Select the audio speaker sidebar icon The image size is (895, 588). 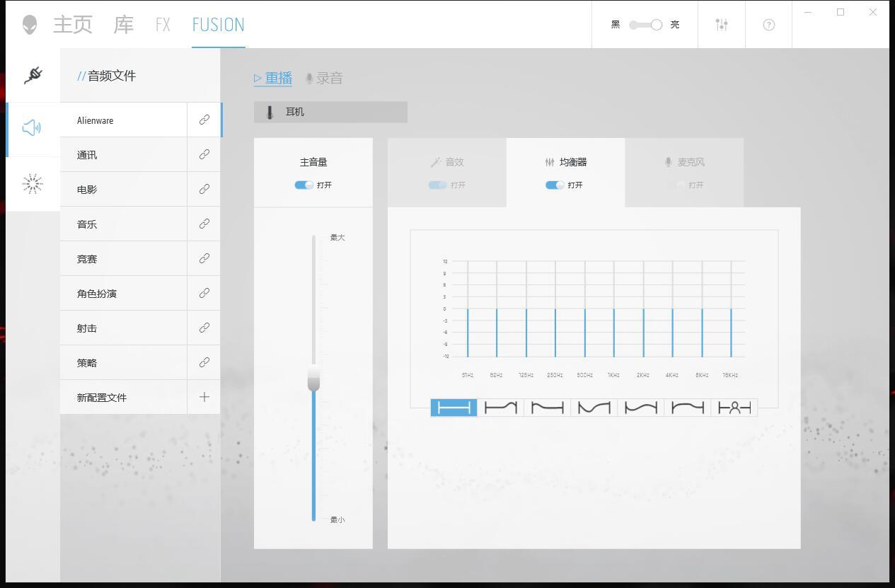(32, 128)
